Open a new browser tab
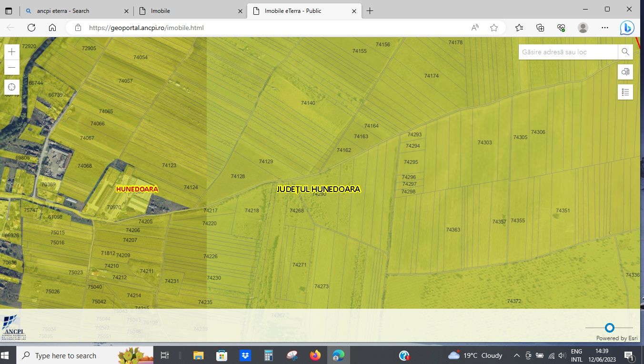Viewport: 644px width, 364px height. point(370,10)
